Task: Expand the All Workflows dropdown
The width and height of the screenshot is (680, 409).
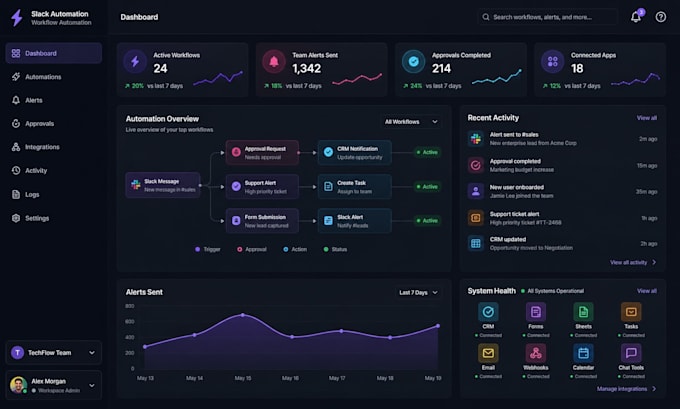Action: tap(411, 122)
